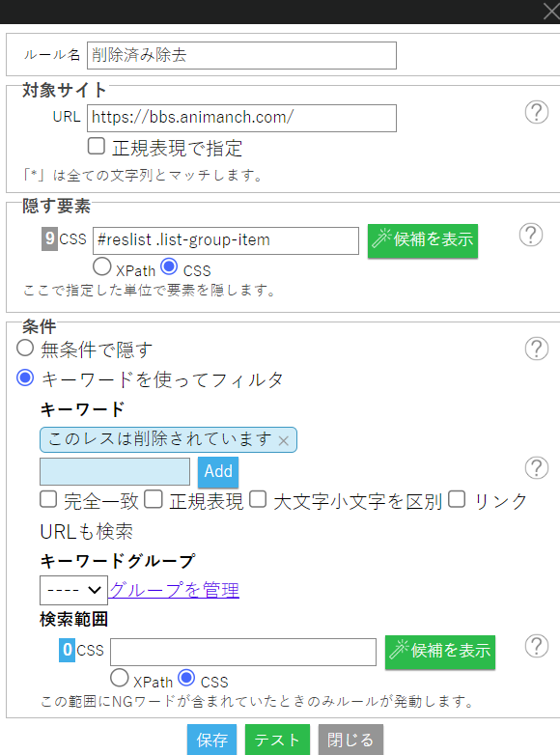Open help for the target site URL section
Screen dimensions: 560x755
(537, 112)
